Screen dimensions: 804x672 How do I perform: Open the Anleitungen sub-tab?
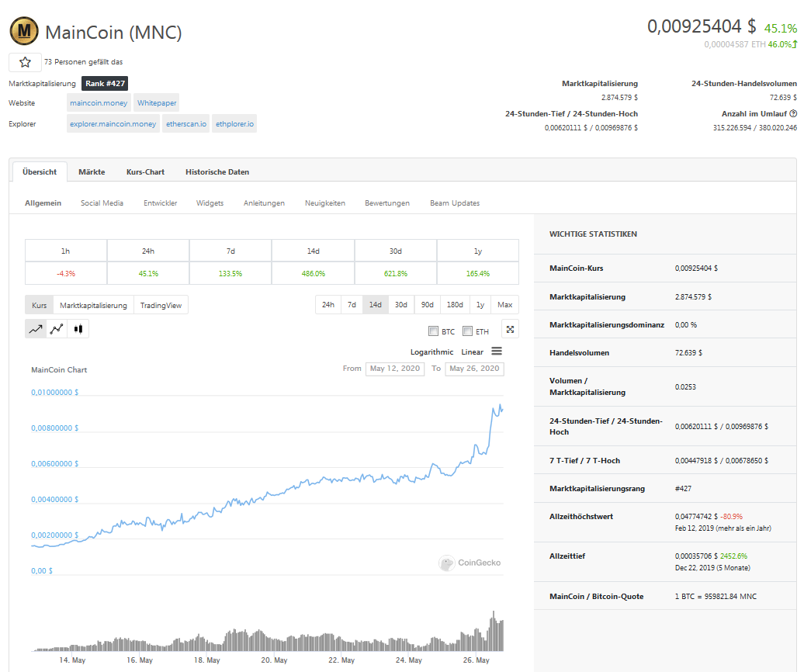pos(264,203)
